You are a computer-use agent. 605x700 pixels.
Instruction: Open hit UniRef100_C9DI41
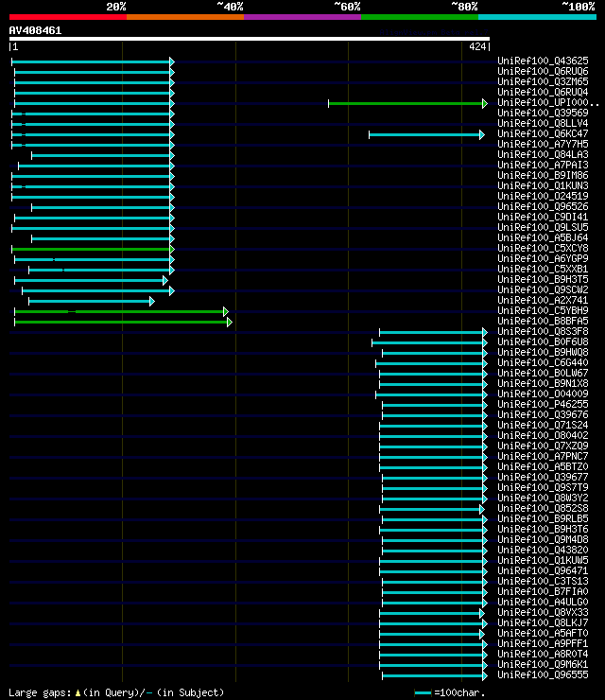(x=543, y=217)
